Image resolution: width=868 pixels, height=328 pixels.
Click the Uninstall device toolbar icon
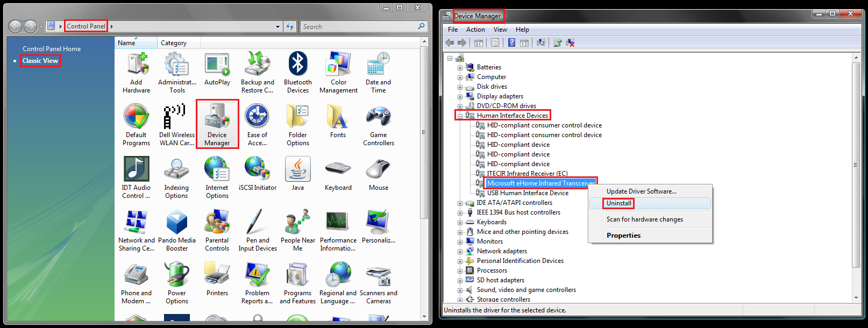(x=570, y=43)
